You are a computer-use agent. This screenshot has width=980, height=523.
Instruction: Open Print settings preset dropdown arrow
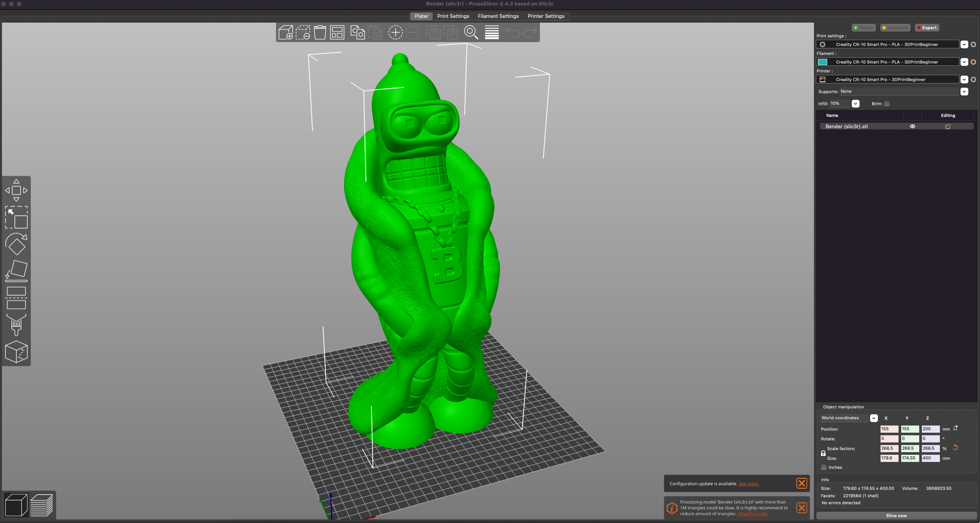point(964,44)
